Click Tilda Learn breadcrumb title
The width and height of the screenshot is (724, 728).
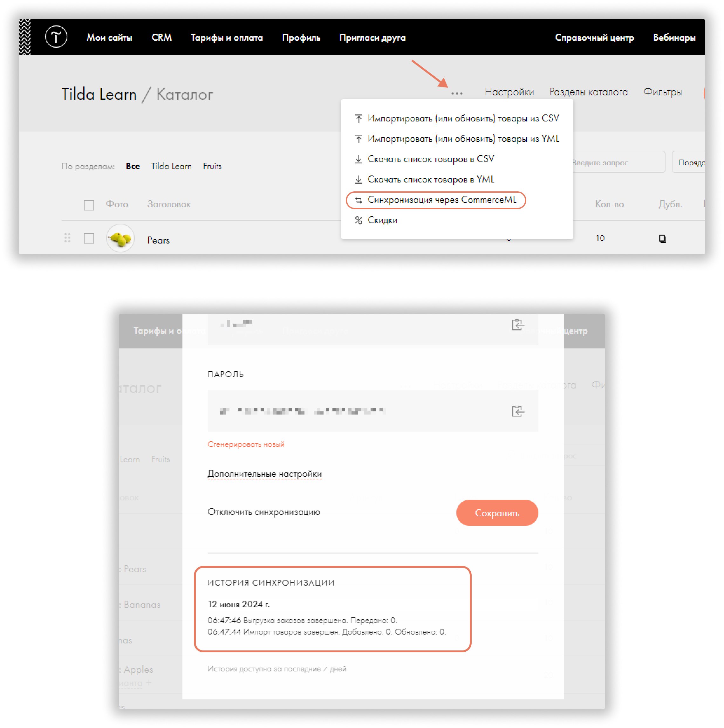coord(99,94)
